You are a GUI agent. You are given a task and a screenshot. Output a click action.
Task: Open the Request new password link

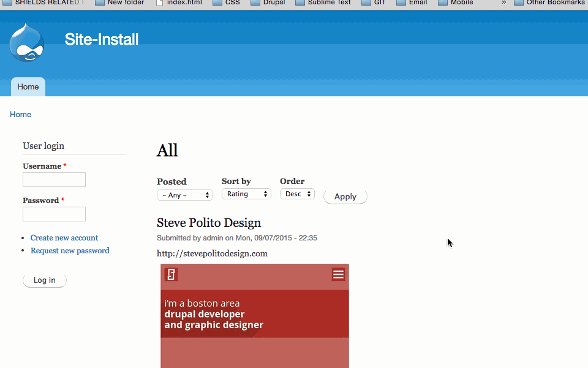[x=70, y=250]
